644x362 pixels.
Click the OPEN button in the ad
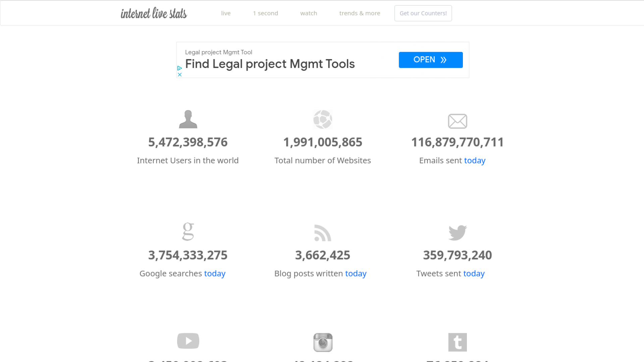pos(431,60)
